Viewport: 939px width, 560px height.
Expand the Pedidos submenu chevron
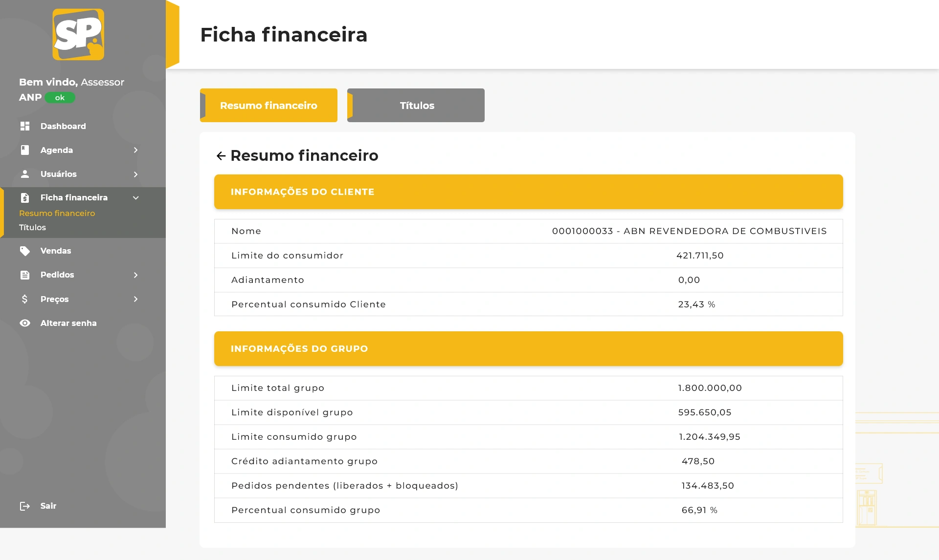tap(135, 275)
